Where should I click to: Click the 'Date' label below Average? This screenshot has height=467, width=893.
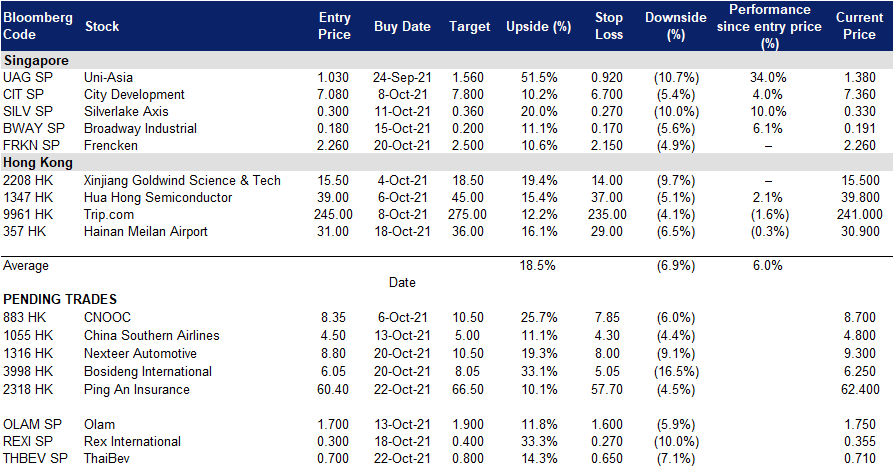(x=402, y=282)
